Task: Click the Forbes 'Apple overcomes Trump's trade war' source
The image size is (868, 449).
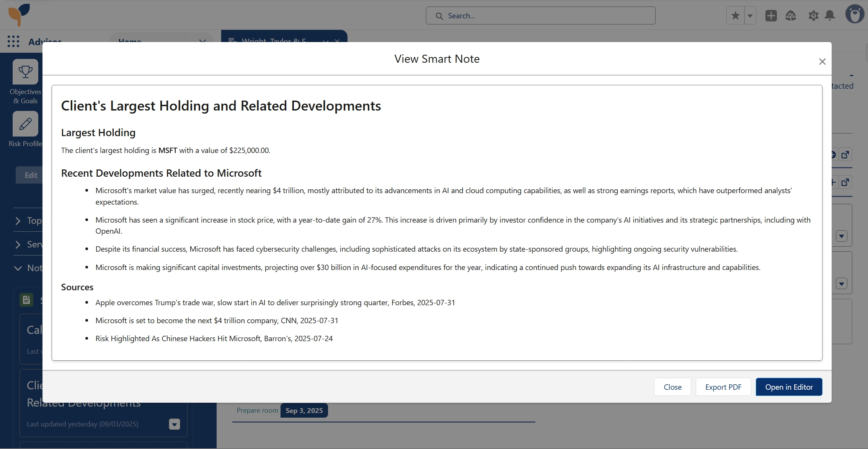Action: [275, 303]
